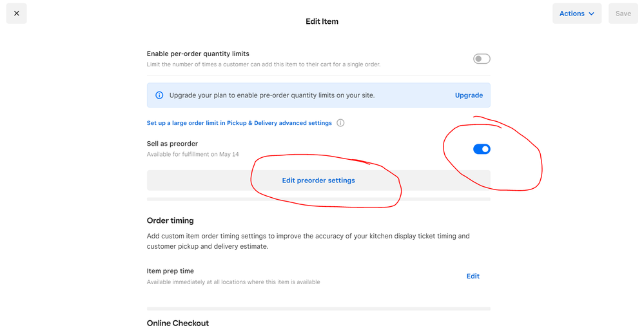The image size is (644, 328).
Task: Click the Online Checkout section heading
Action: point(178,323)
